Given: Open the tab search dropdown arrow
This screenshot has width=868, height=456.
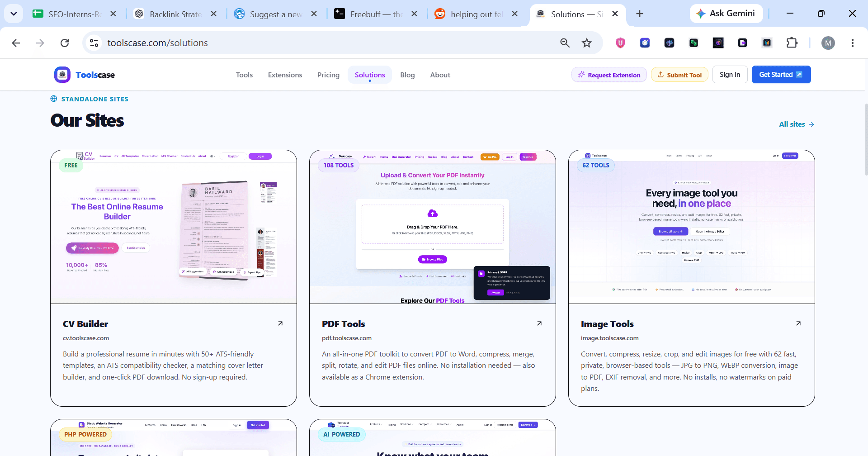Looking at the screenshot, I should [14, 14].
